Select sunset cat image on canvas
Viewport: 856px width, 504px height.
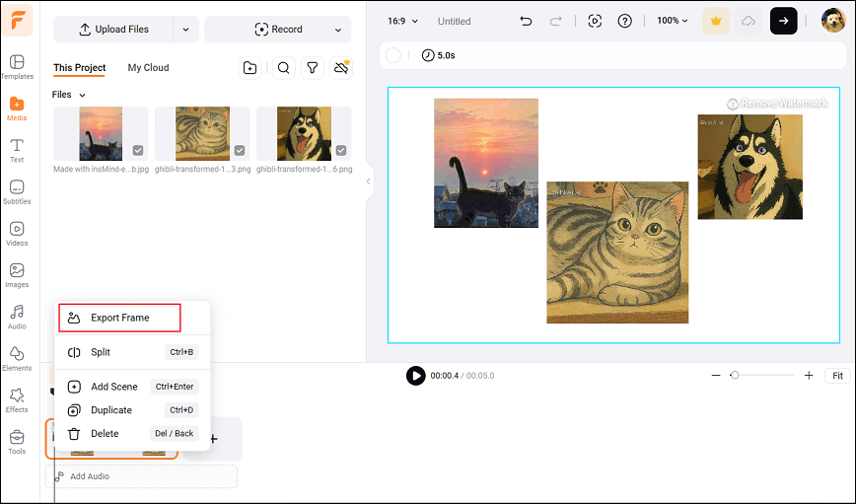click(x=486, y=163)
